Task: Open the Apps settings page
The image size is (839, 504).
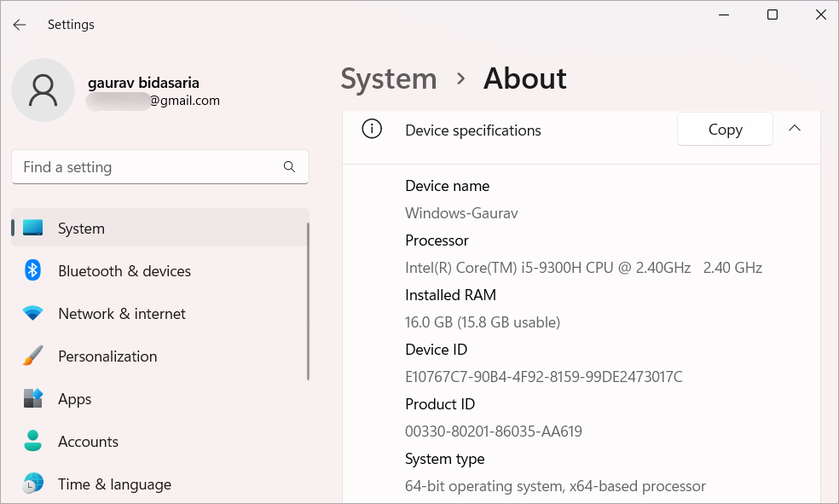Action: click(160, 399)
